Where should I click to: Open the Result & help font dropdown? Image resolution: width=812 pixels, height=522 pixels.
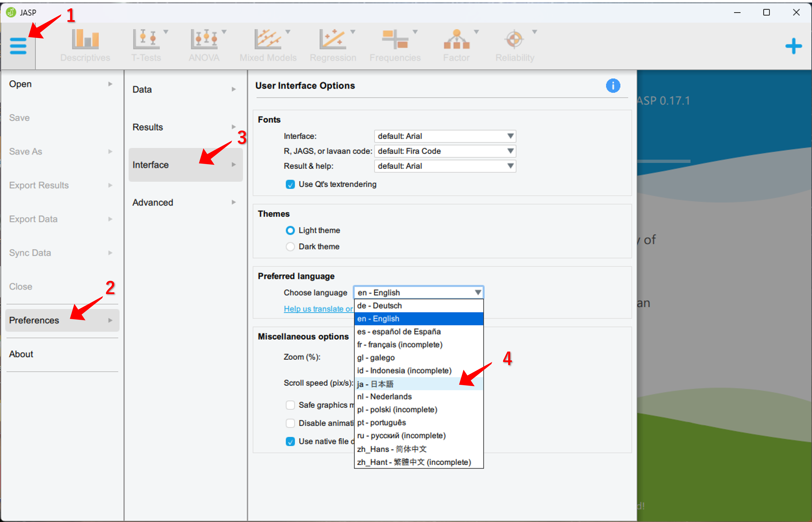(445, 166)
